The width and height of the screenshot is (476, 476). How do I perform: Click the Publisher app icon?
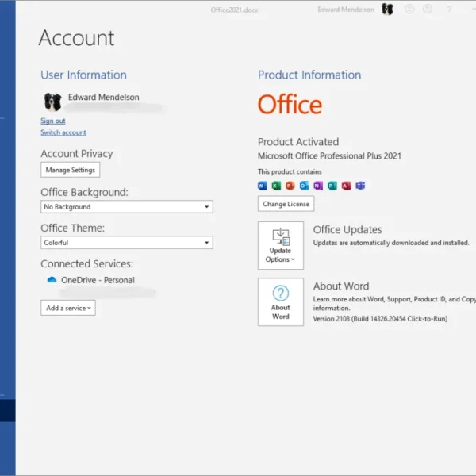(332, 186)
